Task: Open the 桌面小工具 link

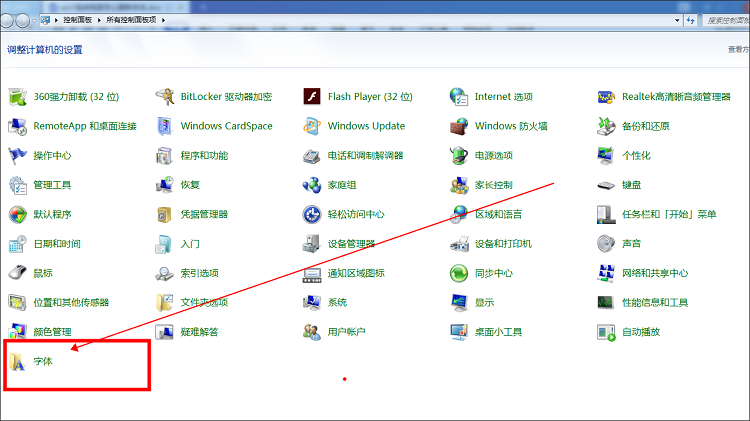Action: pos(498,332)
